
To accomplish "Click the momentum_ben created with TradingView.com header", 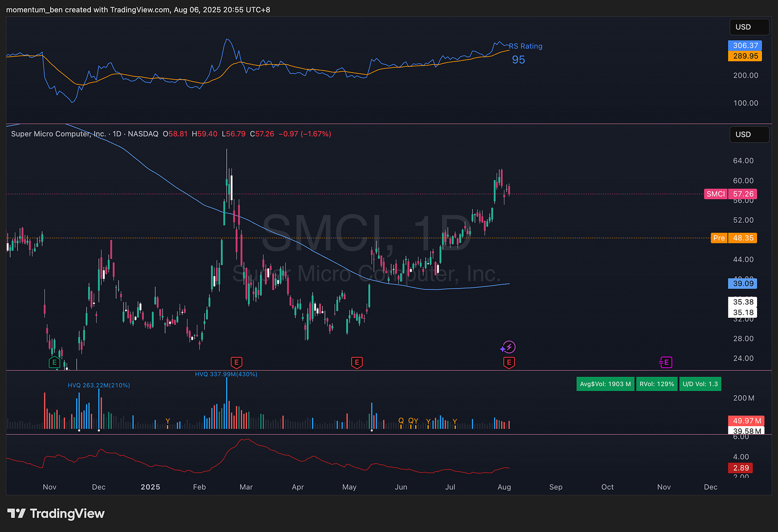I will (x=138, y=10).
